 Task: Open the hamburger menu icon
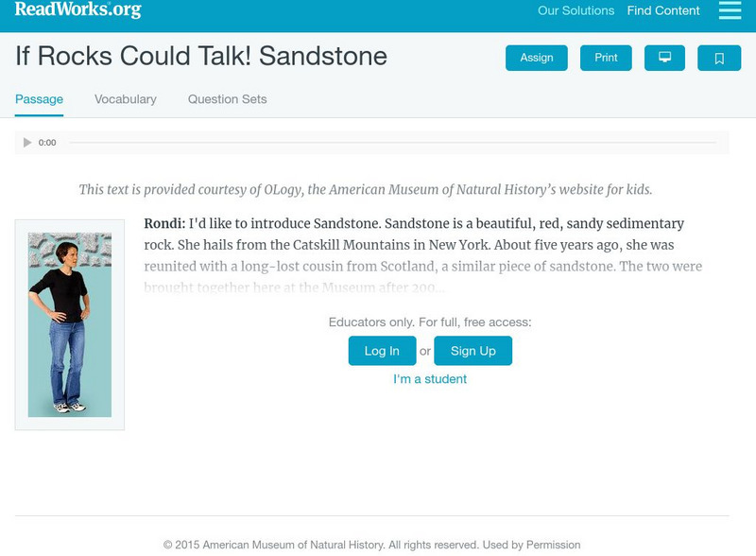[x=730, y=10]
